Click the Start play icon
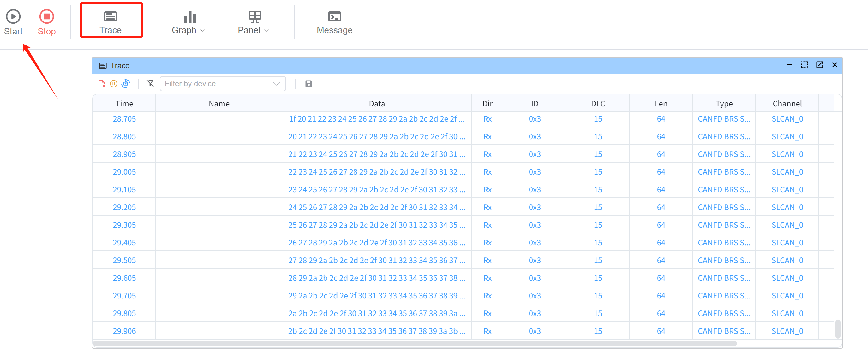The height and width of the screenshot is (361, 868). pos(13,16)
